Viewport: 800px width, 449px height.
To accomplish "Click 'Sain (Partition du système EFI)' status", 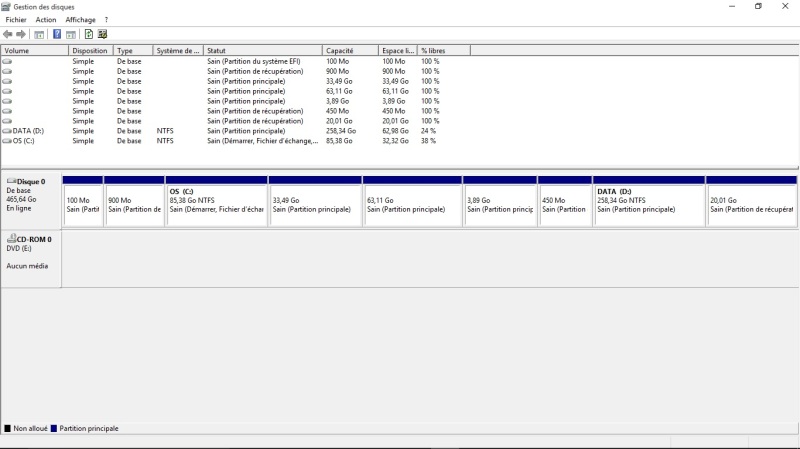I will coord(254,61).
